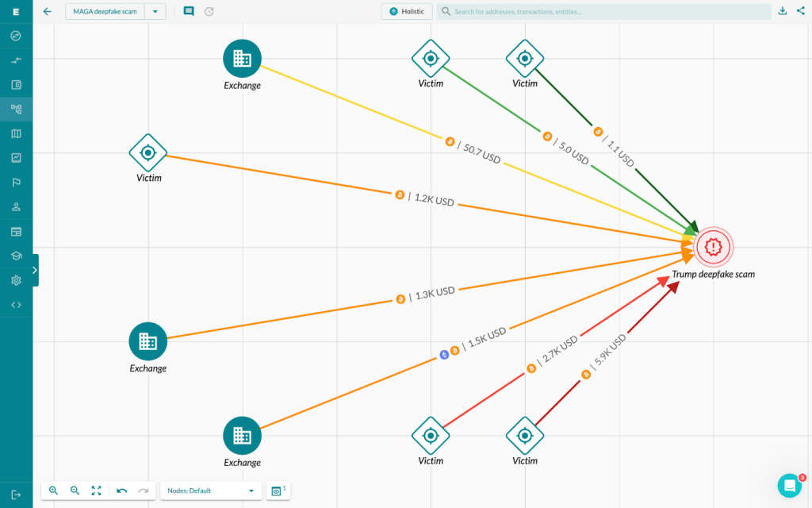Open the chat bubble in bottom right
Screen dimensions: 812x508
pos(789,485)
